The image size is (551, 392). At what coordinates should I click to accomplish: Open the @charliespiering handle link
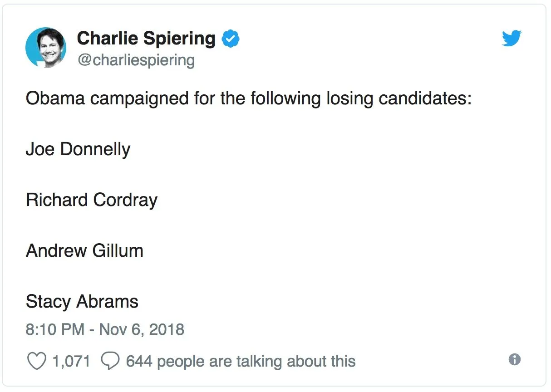(136, 60)
